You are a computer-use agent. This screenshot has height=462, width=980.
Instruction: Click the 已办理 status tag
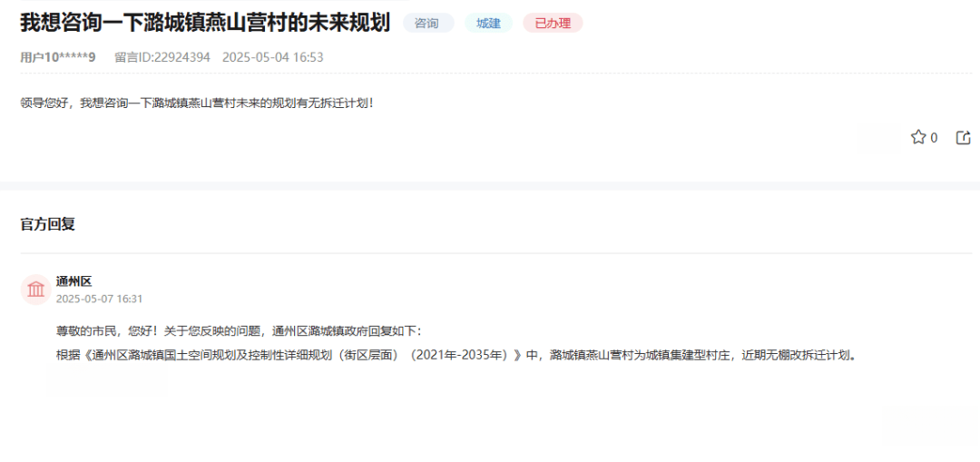[554, 23]
